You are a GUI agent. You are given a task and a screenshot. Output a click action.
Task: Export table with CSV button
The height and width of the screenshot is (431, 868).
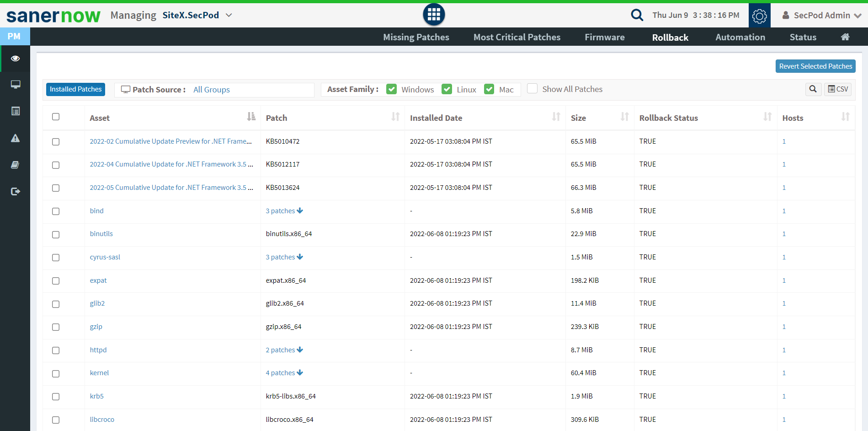pyautogui.click(x=838, y=89)
